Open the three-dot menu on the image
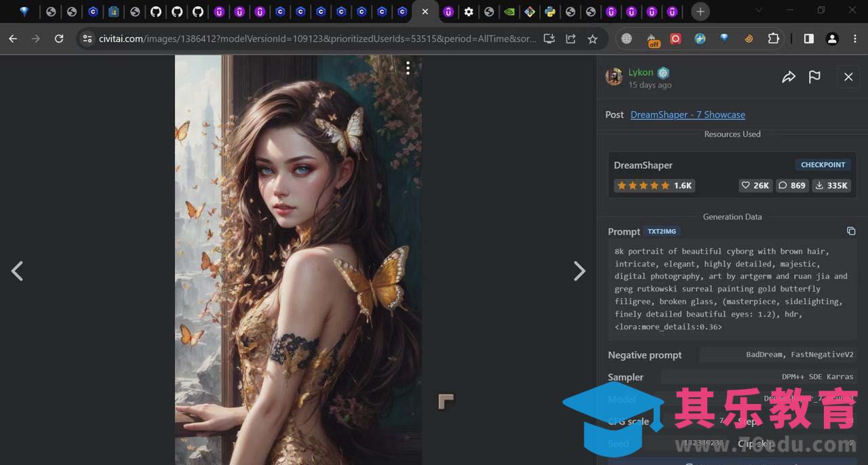 [x=408, y=68]
